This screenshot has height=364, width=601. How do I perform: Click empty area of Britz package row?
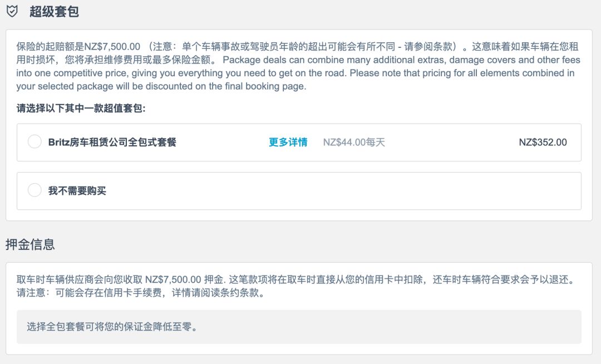tap(452, 142)
